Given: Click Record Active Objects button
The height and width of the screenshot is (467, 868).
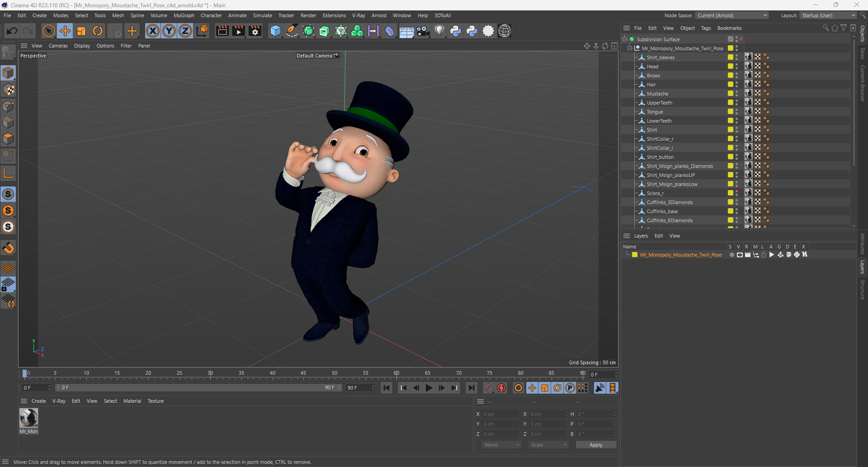Looking at the screenshot, I should 489,388.
